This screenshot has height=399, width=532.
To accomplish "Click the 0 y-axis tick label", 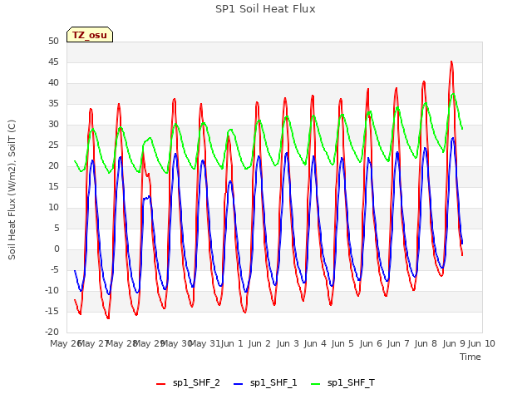I will 57,249.
